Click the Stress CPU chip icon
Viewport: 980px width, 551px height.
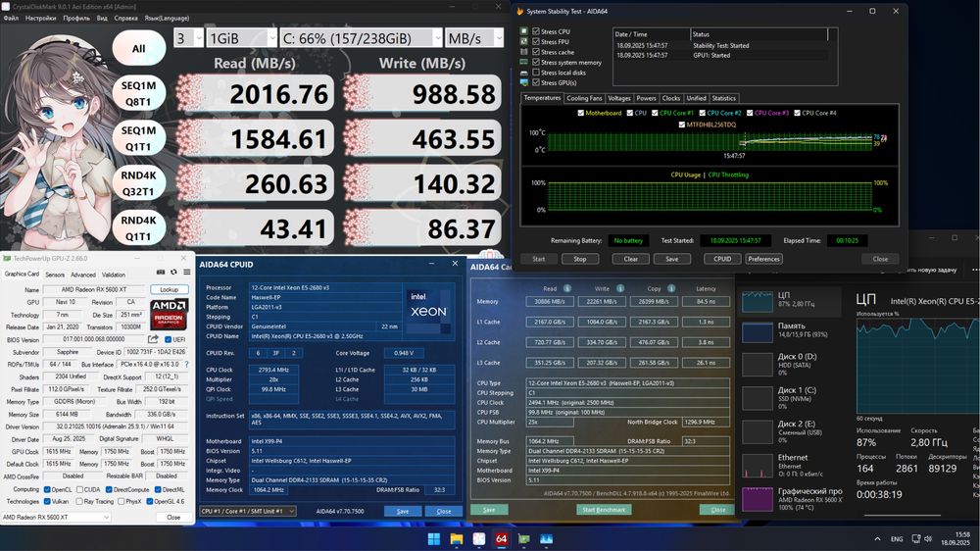pos(523,31)
